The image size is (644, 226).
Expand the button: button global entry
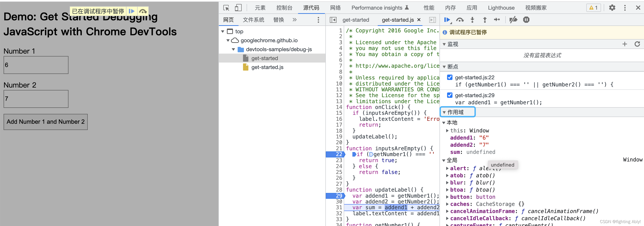pyautogui.click(x=447, y=197)
